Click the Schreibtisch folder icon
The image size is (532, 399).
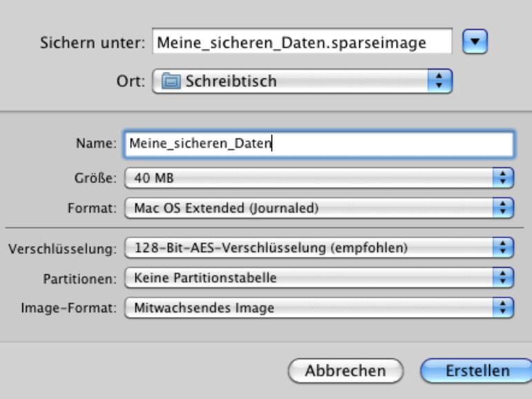tap(170, 81)
